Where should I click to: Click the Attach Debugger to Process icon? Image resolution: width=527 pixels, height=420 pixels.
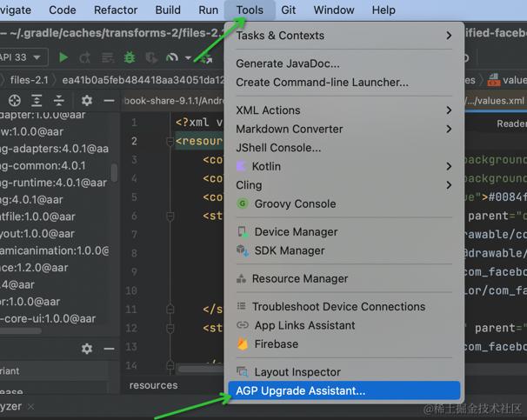click(x=206, y=59)
